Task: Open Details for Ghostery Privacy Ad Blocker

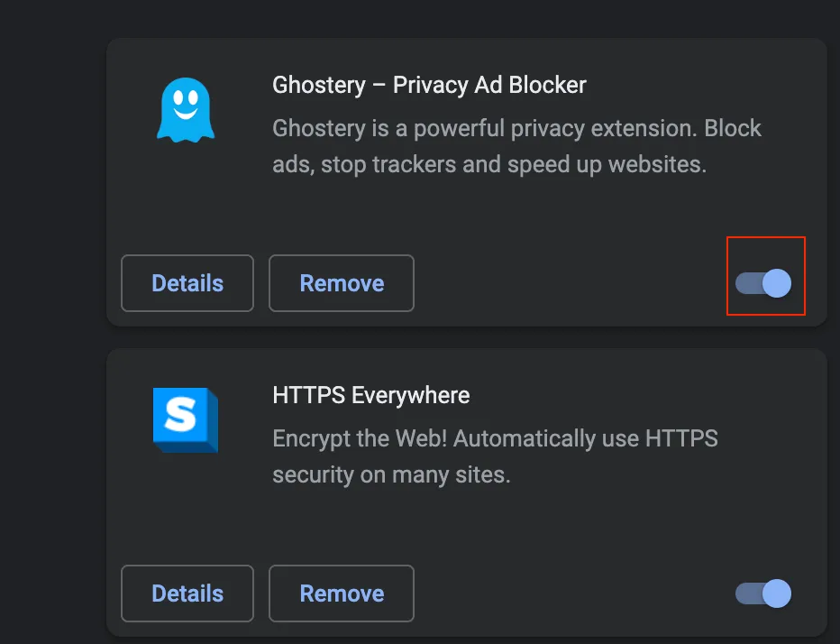Action: click(x=187, y=283)
